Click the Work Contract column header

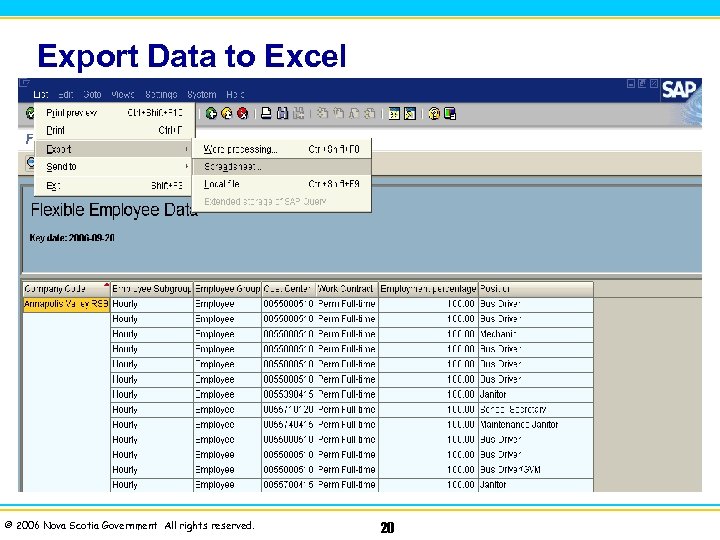(x=347, y=289)
